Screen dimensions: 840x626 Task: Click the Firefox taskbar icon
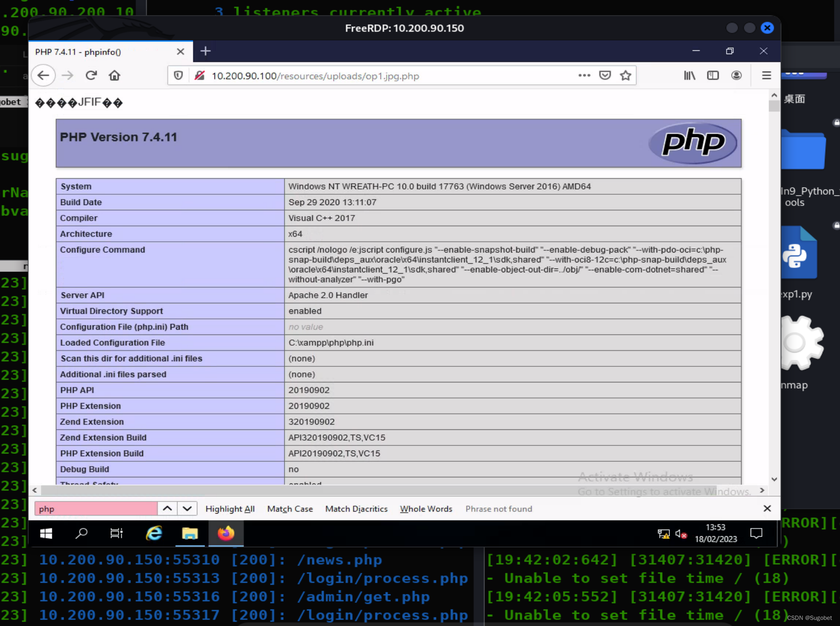point(226,533)
